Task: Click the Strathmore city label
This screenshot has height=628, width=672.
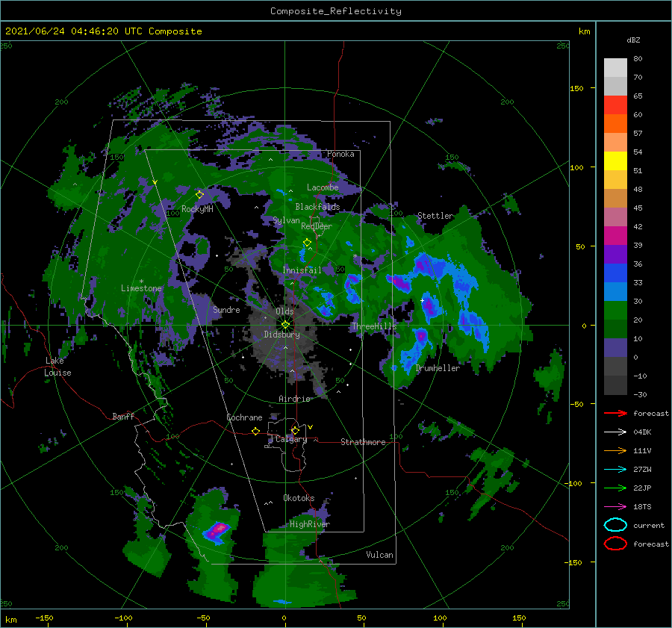Action: pos(363,442)
